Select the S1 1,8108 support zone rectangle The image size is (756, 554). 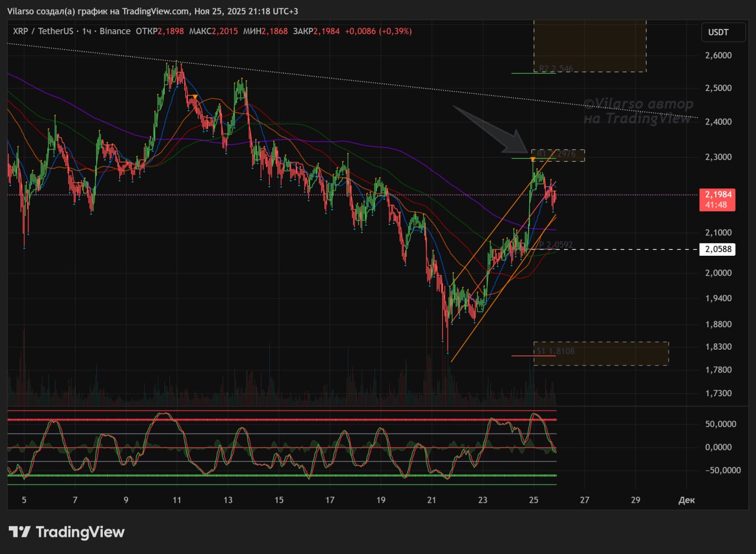pyautogui.click(x=601, y=353)
